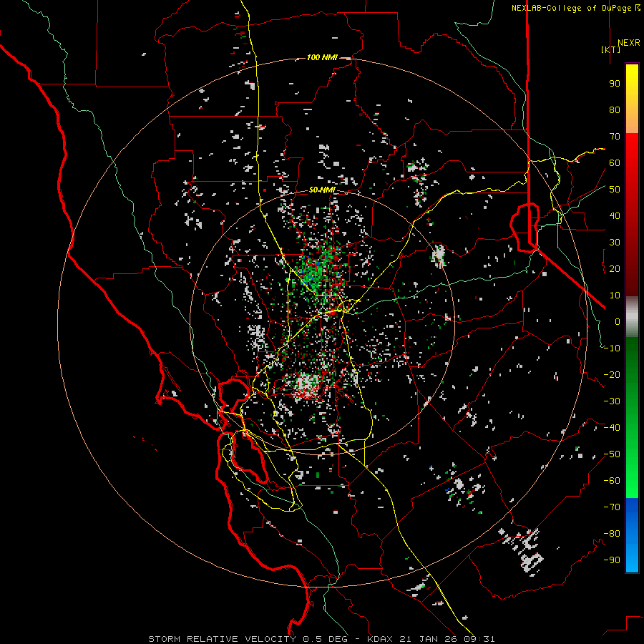
Task: Click the -50 value on velocity scale
Action: click(612, 454)
